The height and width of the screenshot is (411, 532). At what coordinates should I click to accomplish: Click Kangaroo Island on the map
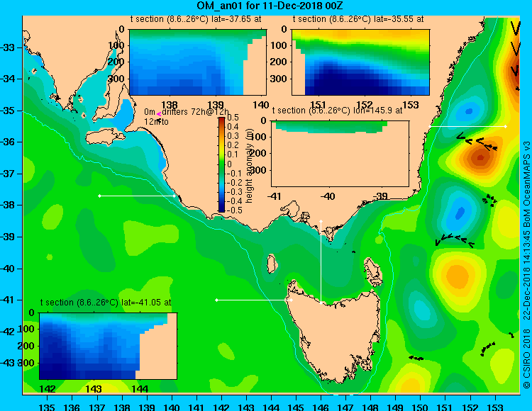(105, 137)
